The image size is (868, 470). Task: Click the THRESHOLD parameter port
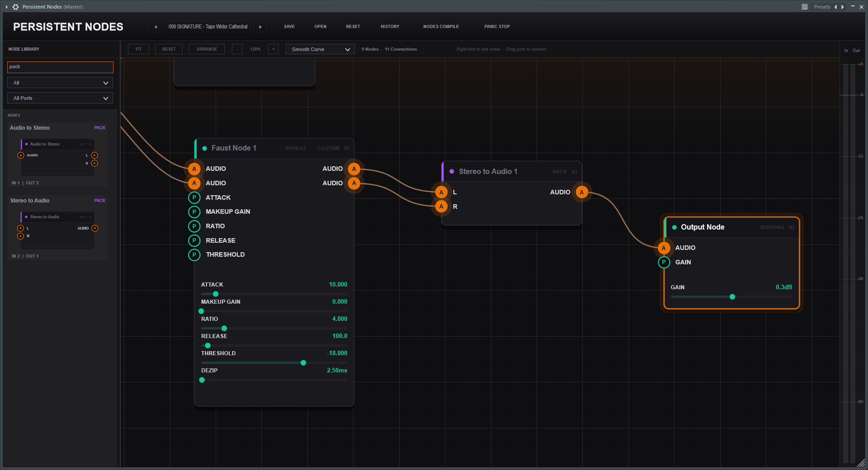tap(194, 255)
